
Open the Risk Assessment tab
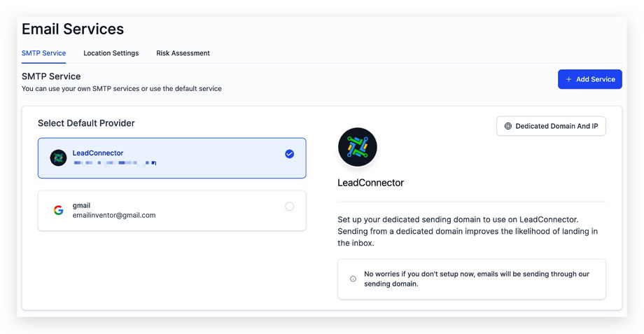click(183, 53)
